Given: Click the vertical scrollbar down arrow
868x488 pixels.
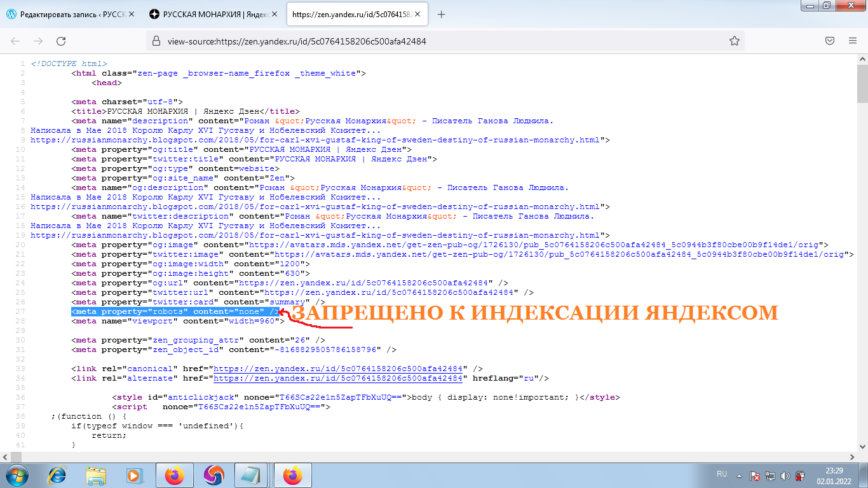Looking at the screenshot, I should pos(862,447).
